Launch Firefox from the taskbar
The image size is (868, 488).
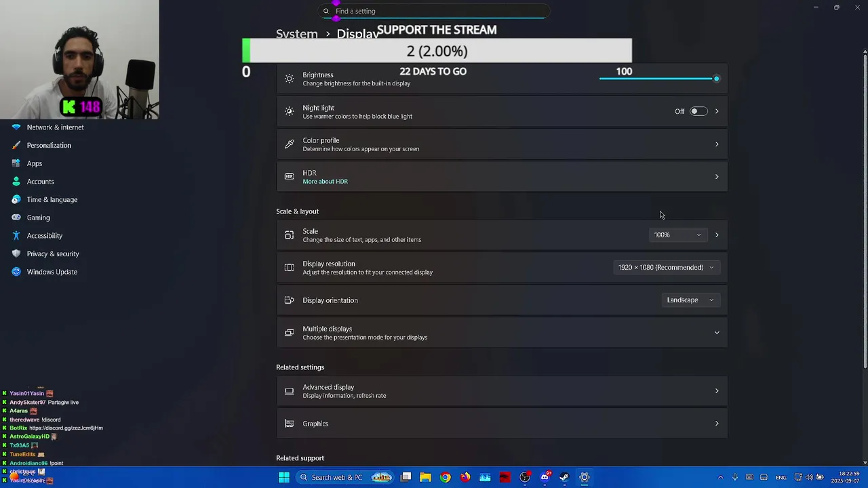point(465,477)
